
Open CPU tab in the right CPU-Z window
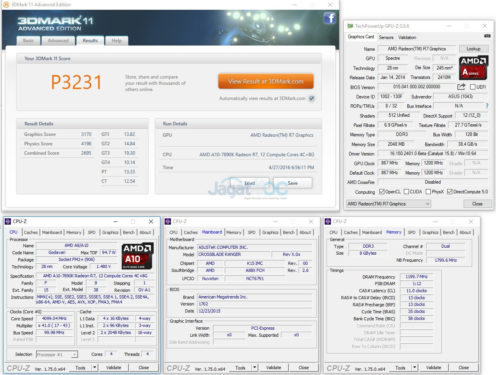(333, 232)
